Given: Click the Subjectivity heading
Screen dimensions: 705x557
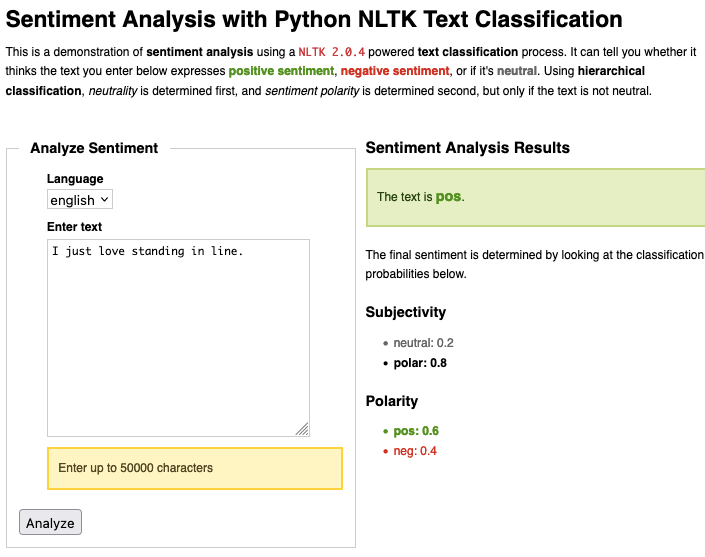Looking at the screenshot, I should (x=406, y=312).
